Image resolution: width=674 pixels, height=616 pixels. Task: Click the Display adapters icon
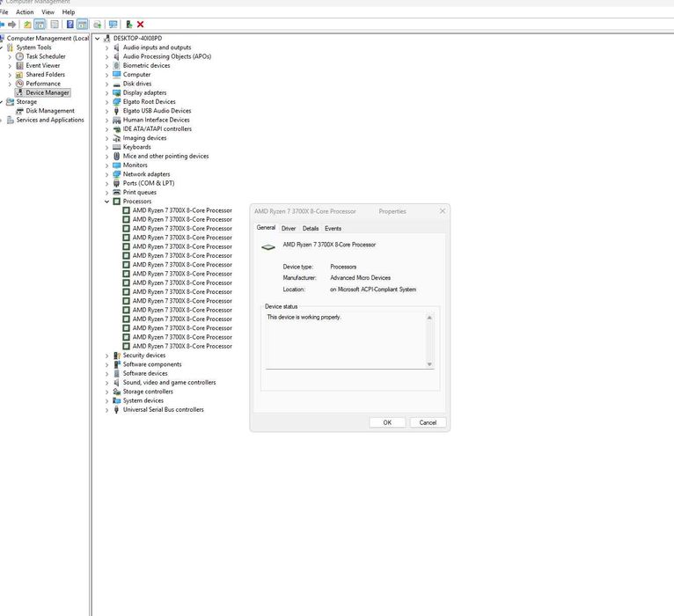(x=116, y=93)
